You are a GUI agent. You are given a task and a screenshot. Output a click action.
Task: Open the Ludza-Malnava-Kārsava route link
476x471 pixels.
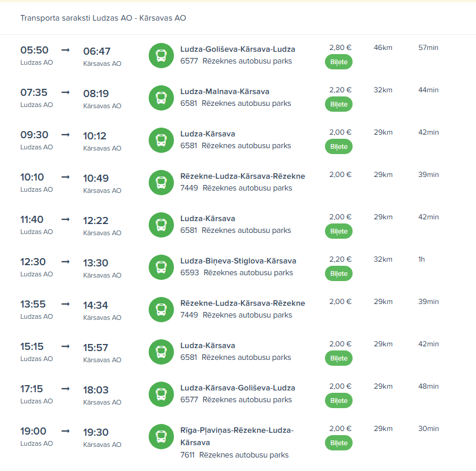click(x=224, y=92)
